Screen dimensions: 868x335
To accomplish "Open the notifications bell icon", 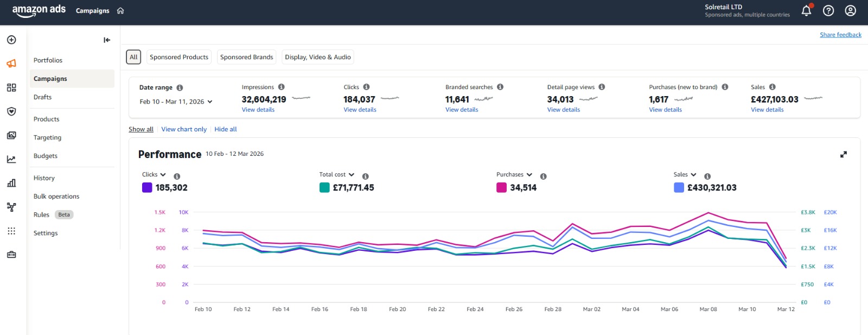I will tap(806, 11).
